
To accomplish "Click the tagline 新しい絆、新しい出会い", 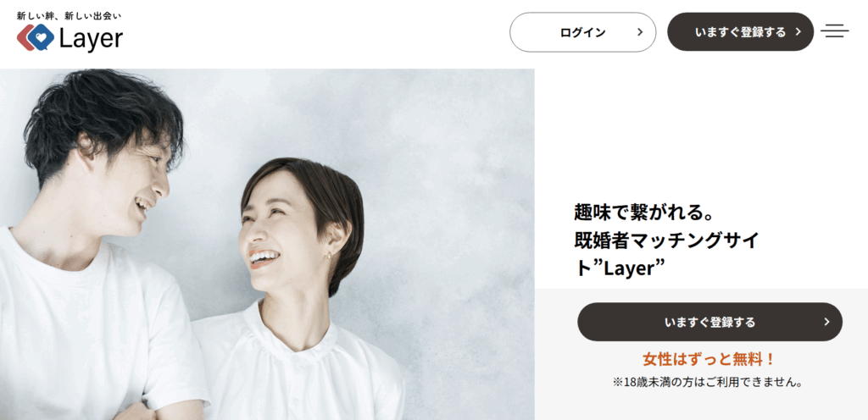I will point(69,16).
